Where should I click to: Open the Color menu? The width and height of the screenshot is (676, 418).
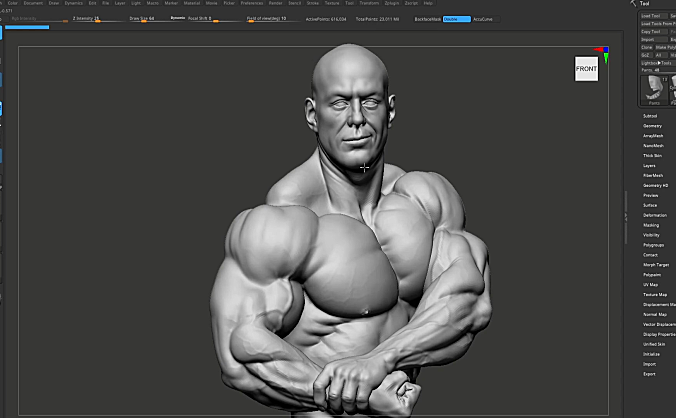click(13, 3)
